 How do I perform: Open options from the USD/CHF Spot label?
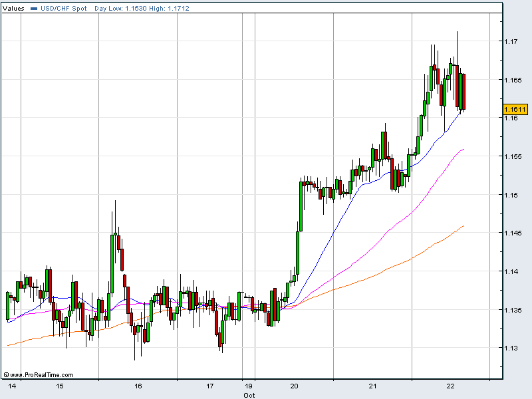tap(61, 9)
